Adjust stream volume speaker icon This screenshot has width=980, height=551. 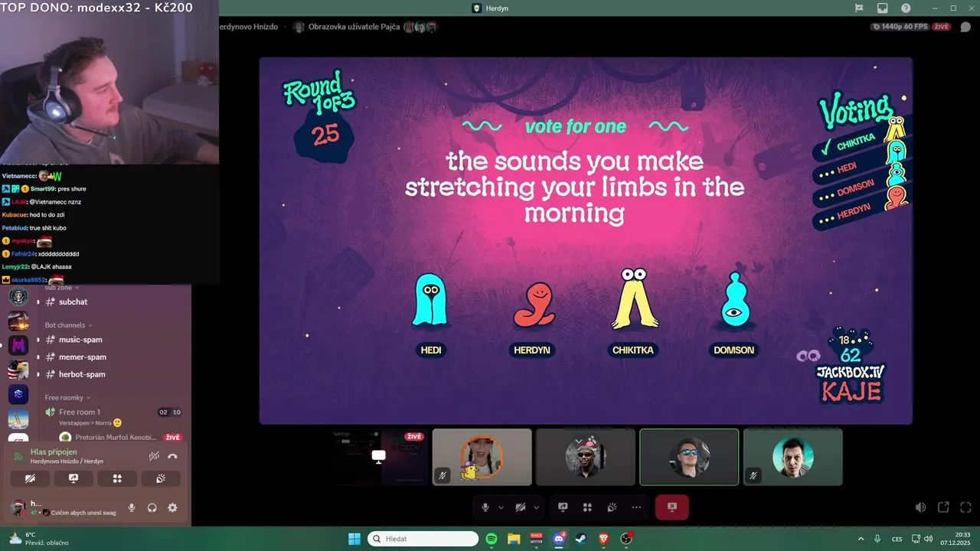920,507
